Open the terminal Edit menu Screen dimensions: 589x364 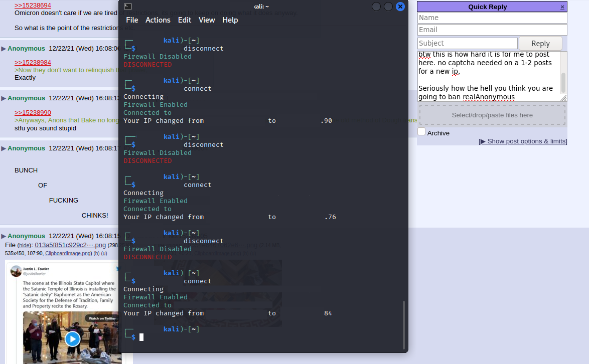coord(185,20)
